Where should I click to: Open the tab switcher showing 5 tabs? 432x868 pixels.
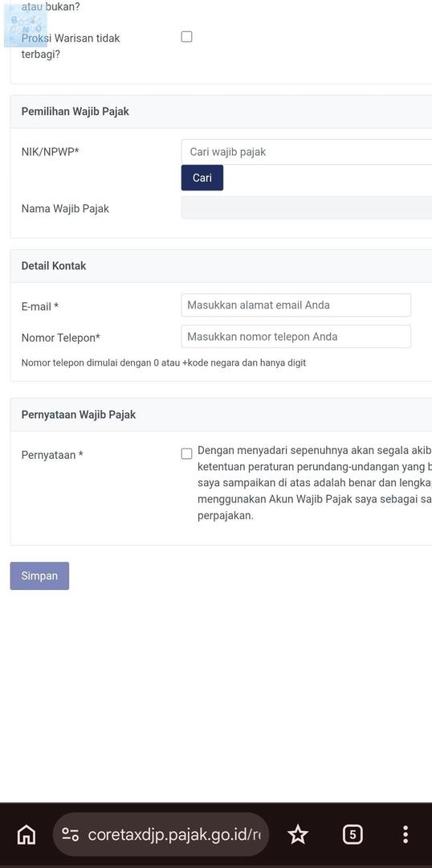click(353, 834)
